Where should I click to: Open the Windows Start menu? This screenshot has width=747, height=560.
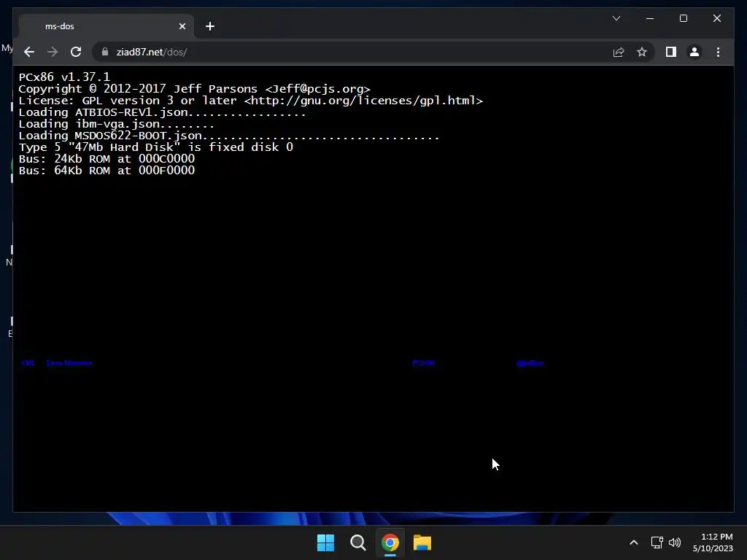click(x=325, y=542)
